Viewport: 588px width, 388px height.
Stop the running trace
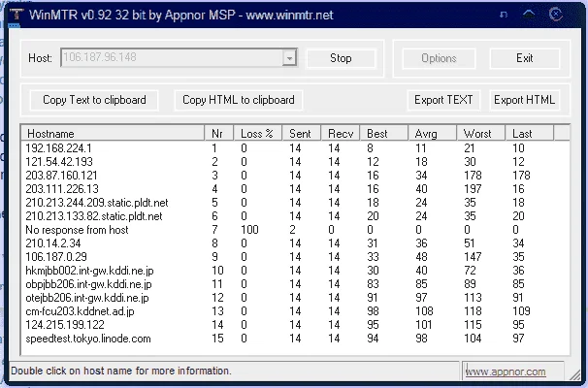click(x=341, y=58)
